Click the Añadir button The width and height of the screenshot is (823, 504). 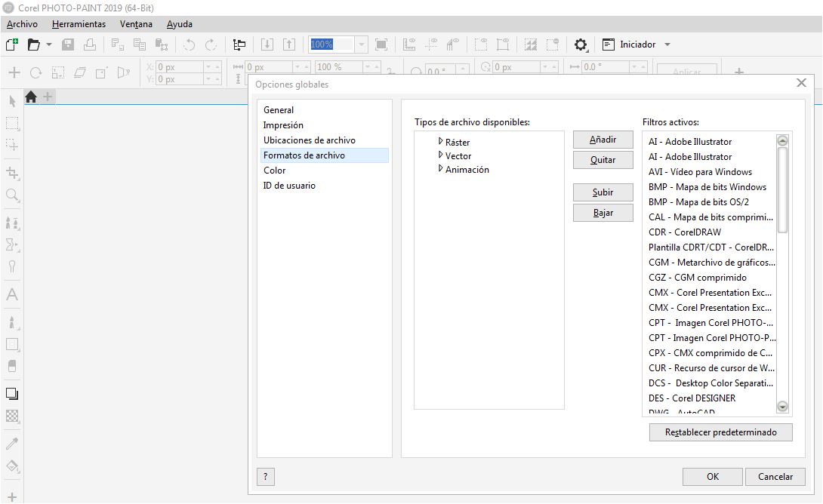(603, 140)
